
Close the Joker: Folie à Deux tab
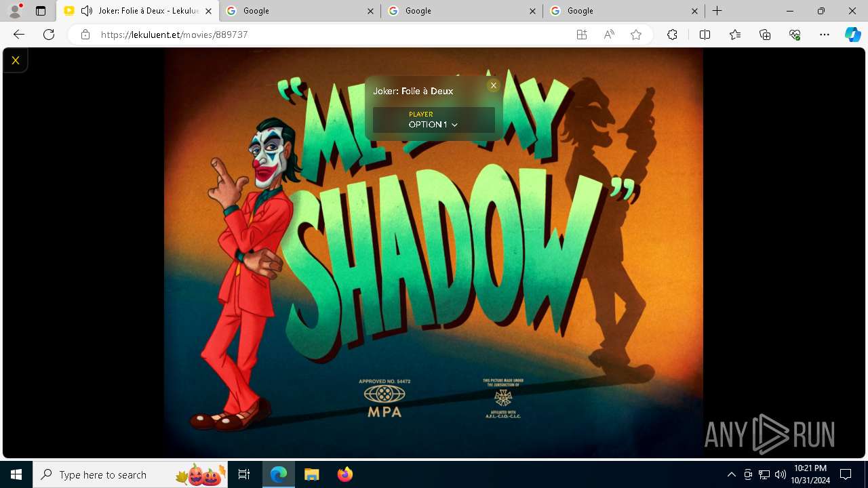click(x=209, y=11)
